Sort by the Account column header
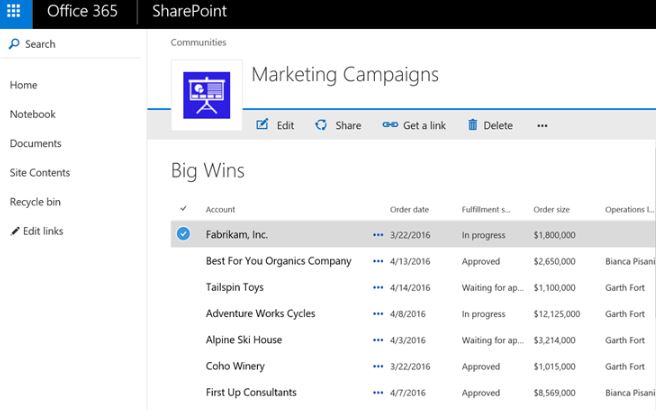The image size is (656, 410). click(220, 210)
